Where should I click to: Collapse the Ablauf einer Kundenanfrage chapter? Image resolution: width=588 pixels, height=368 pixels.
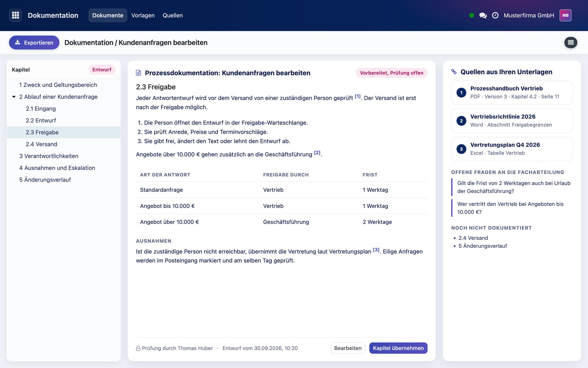[14, 97]
